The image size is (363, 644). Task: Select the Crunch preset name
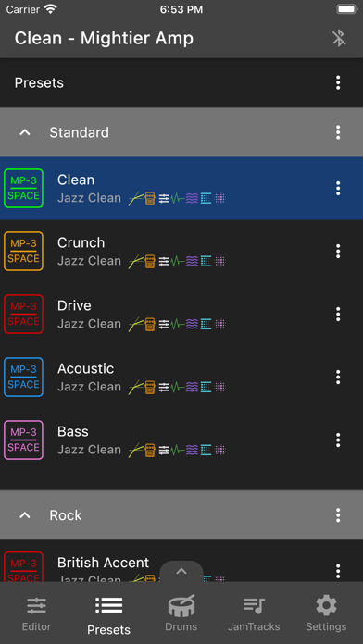coord(81,242)
